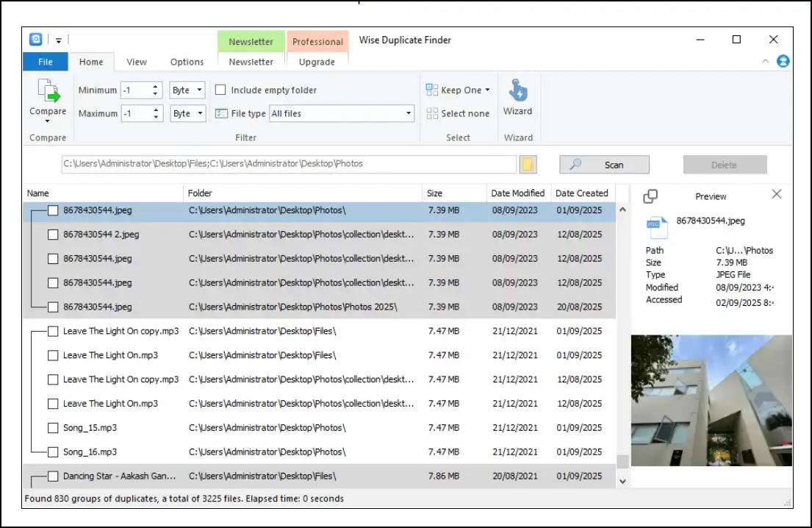
Task: Open the folder browse icon beside the path
Action: pyautogui.click(x=528, y=163)
